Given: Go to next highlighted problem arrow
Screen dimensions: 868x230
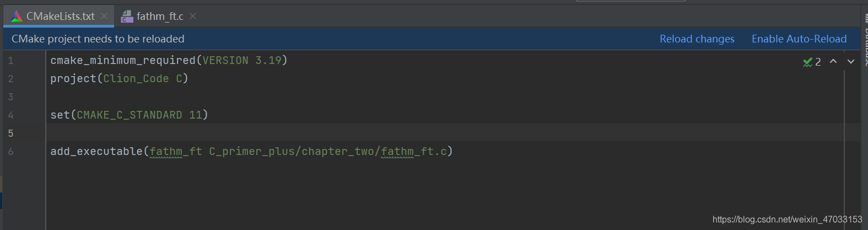Looking at the screenshot, I should point(851,61).
